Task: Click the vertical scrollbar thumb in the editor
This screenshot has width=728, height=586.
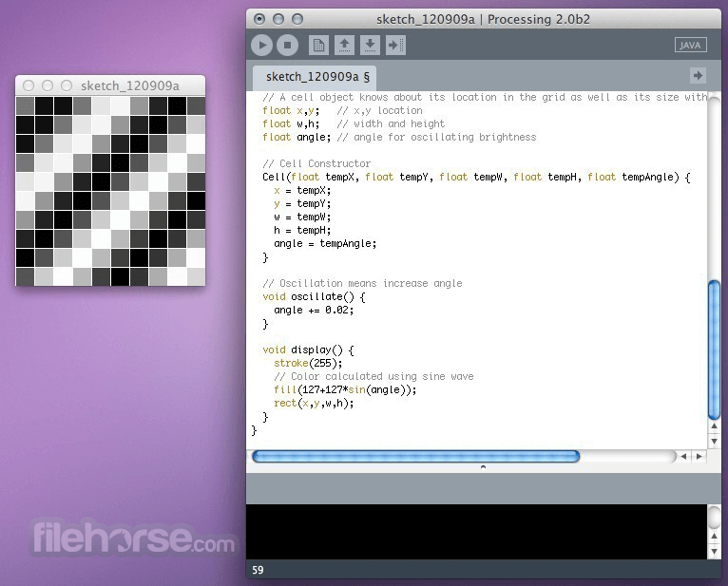Action: pyautogui.click(x=714, y=350)
